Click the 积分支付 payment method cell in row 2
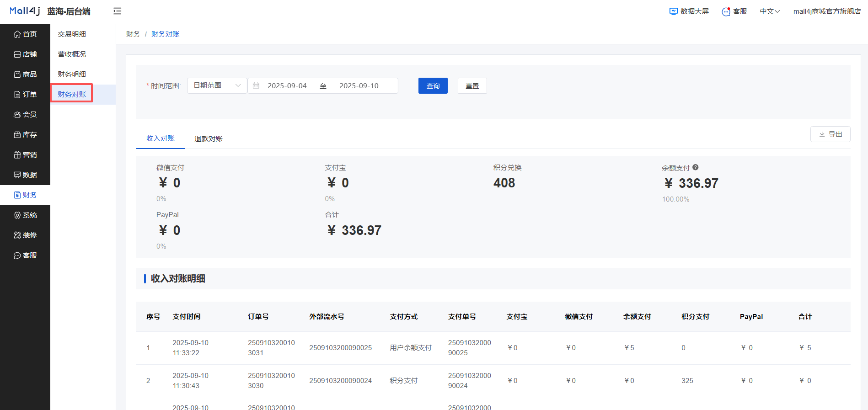The width and height of the screenshot is (868, 410). 404,381
